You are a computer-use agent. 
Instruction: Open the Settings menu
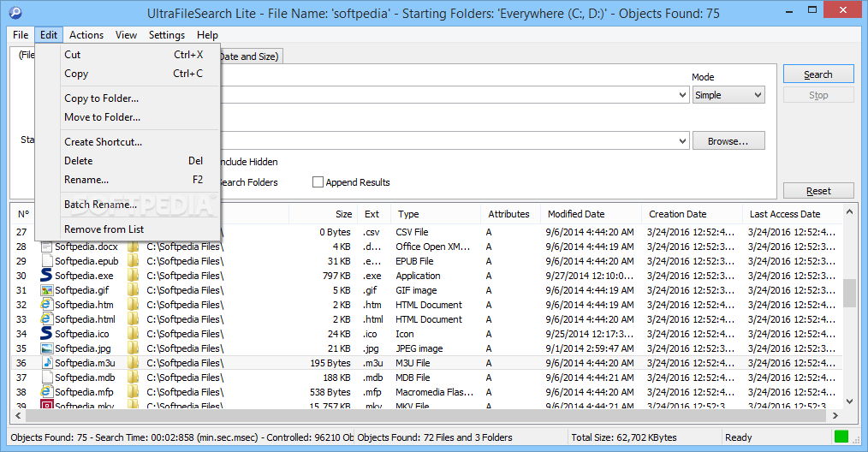(x=167, y=35)
